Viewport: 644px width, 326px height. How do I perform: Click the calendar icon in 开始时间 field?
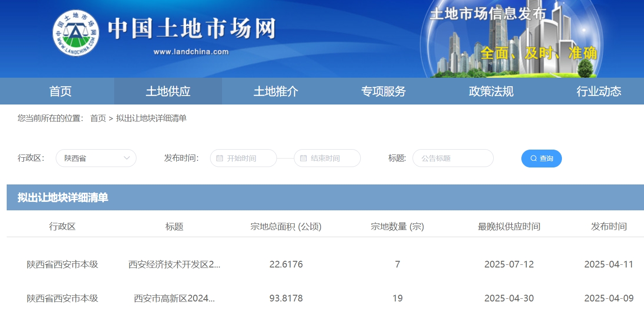[x=219, y=158]
